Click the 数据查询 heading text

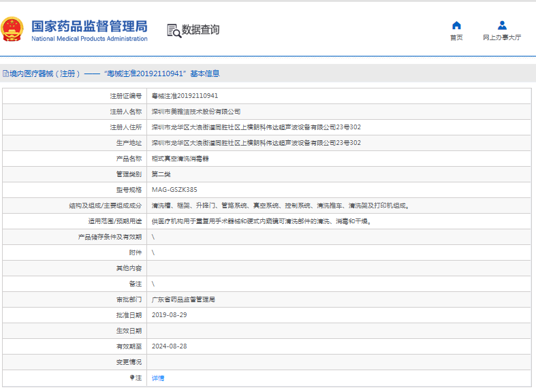(x=200, y=30)
